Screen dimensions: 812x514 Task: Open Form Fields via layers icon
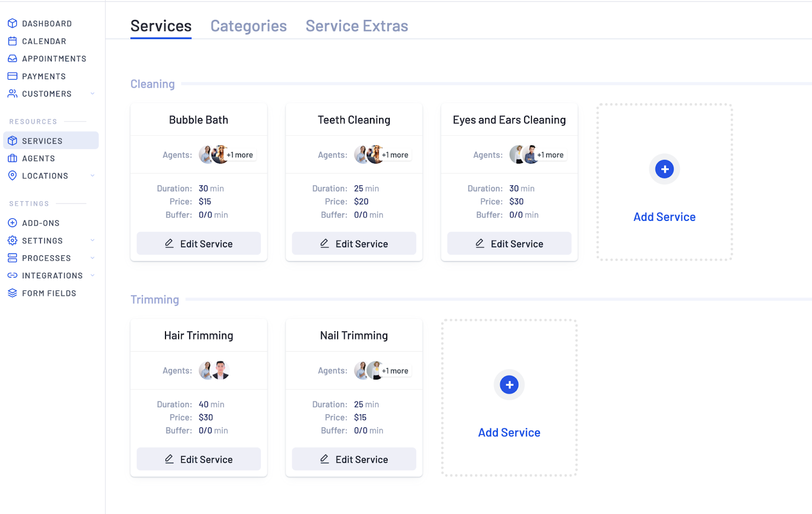(x=13, y=293)
